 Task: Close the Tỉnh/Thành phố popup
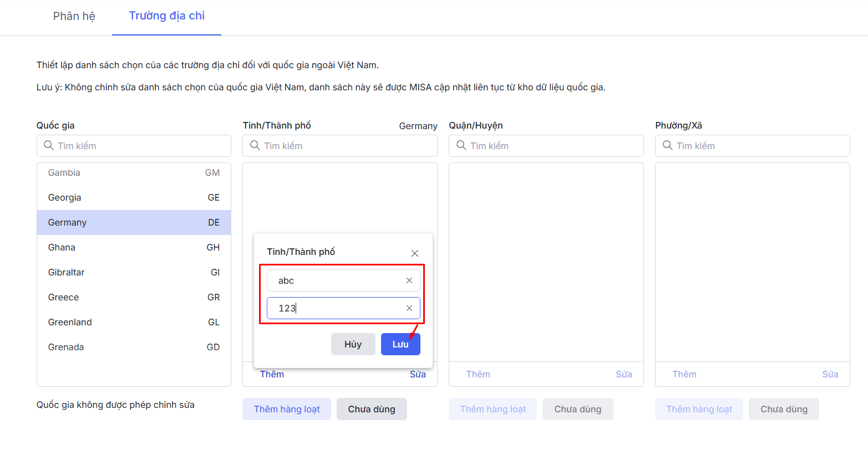(x=414, y=253)
